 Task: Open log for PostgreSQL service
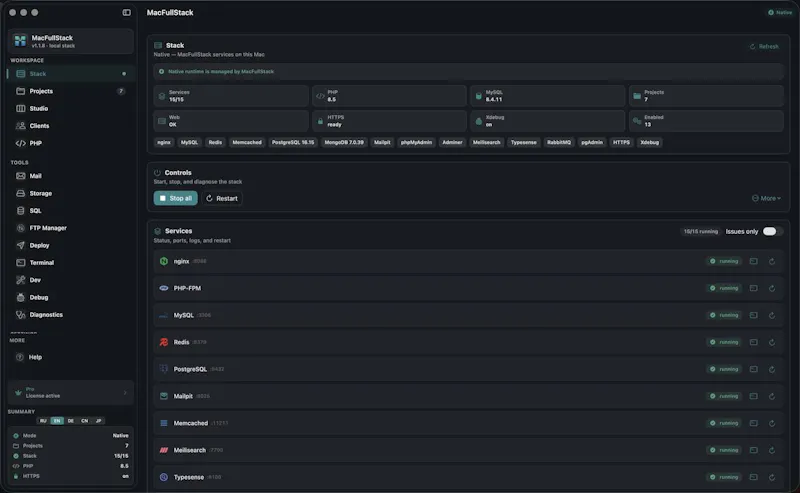coord(753,369)
